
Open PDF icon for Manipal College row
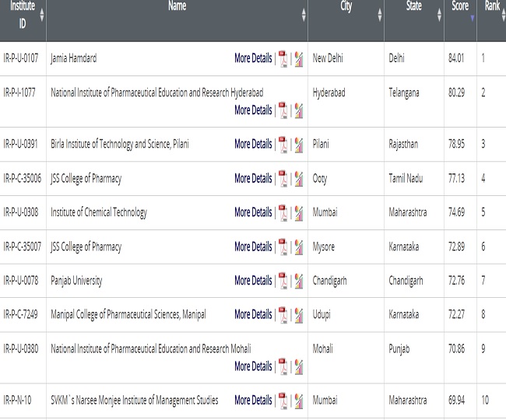coord(284,315)
